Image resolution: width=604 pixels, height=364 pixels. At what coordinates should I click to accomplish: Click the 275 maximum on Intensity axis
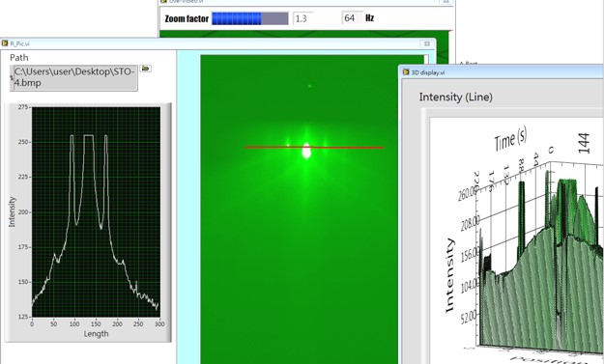click(x=23, y=107)
